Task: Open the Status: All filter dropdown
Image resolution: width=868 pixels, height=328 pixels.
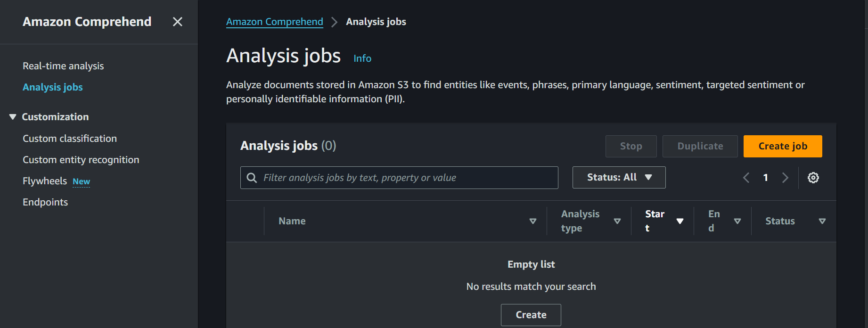Action: (619, 178)
